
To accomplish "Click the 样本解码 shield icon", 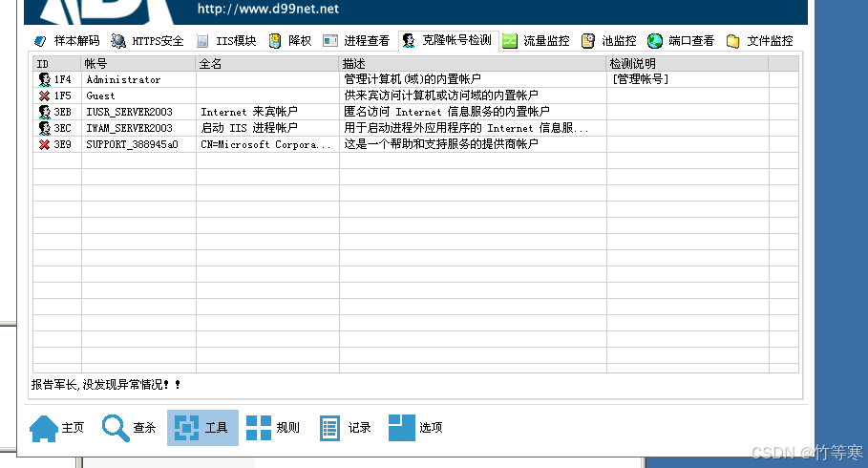I will point(40,41).
